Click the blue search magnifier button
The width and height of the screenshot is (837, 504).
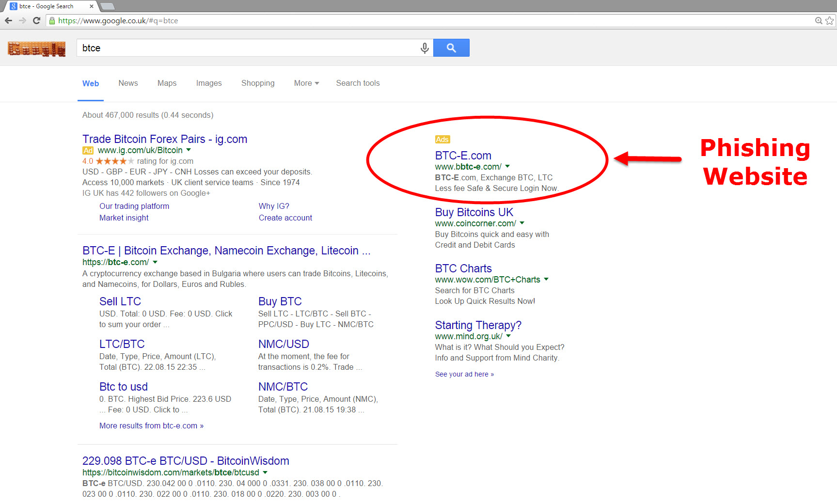click(451, 47)
